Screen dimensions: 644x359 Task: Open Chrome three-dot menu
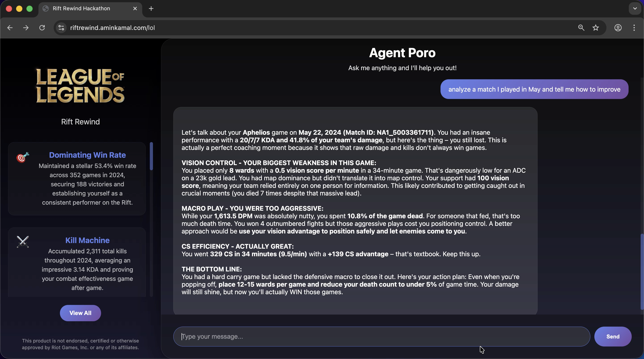[x=634, y=28]
